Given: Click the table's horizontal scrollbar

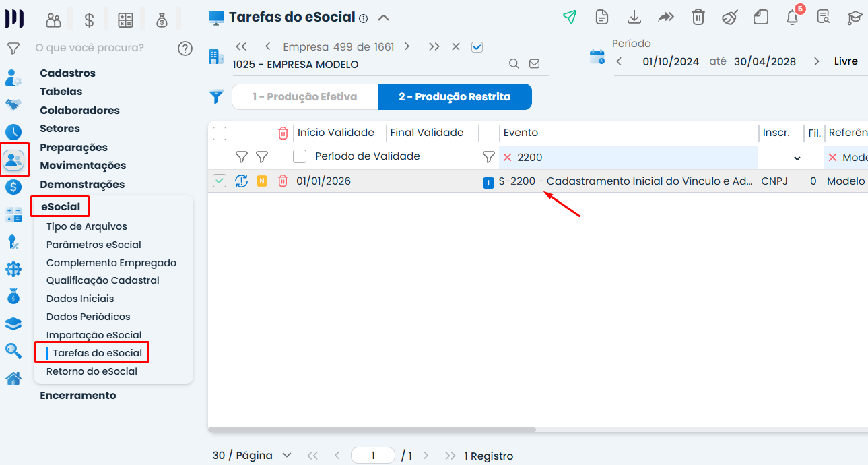Looking at the screenshot, I should [372, 429].
